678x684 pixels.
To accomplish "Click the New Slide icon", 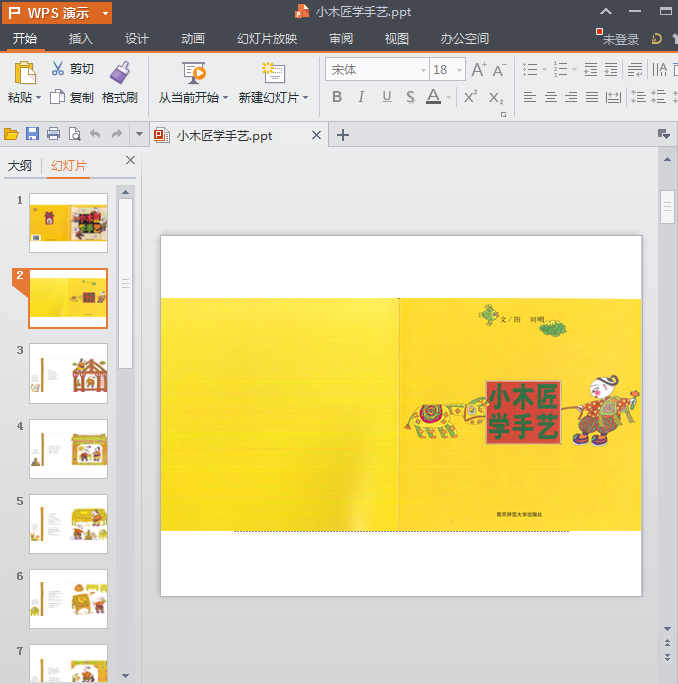I will click(273, 72).
